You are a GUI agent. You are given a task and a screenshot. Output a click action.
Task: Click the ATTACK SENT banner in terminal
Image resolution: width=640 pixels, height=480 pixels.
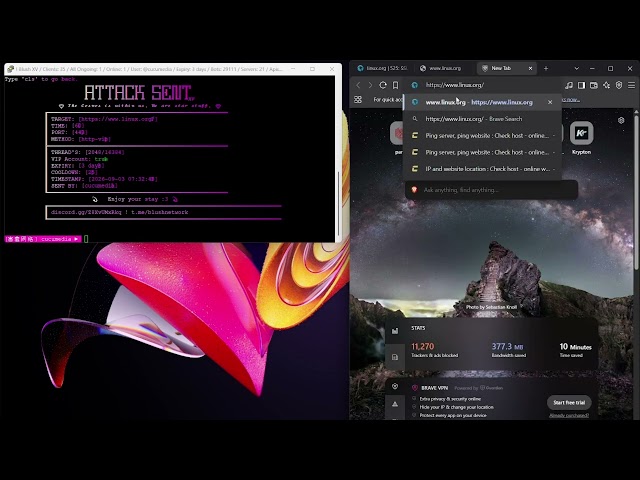click(x=138, y=93)
